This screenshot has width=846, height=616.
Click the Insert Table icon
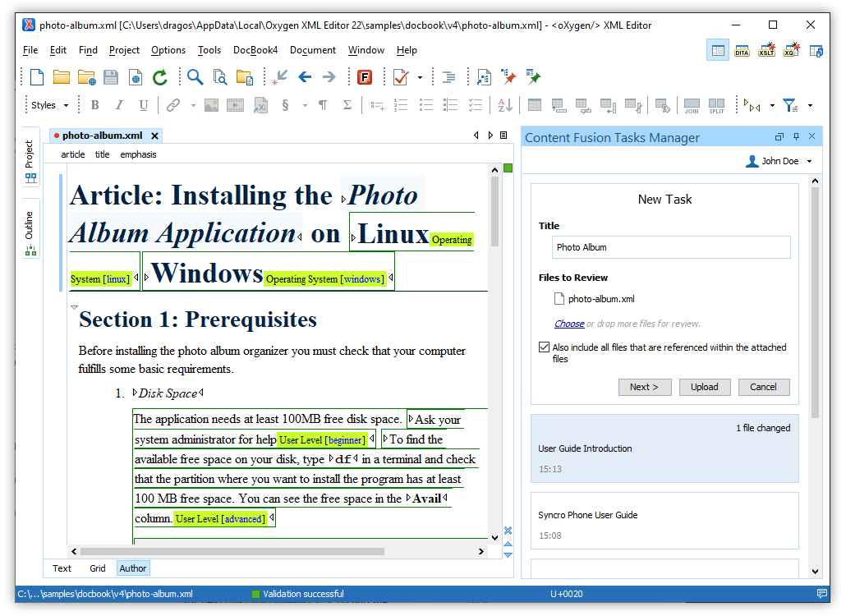point(534,105)
